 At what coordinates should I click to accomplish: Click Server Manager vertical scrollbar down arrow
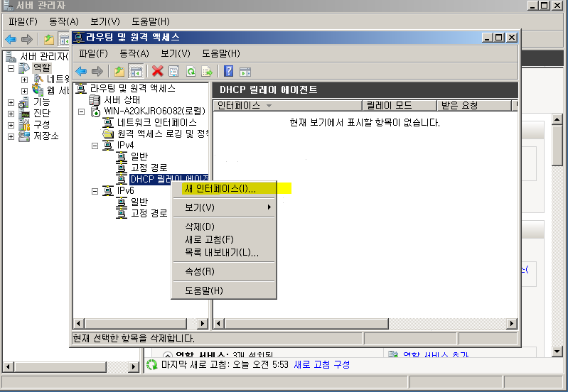(x=557, y=350)
